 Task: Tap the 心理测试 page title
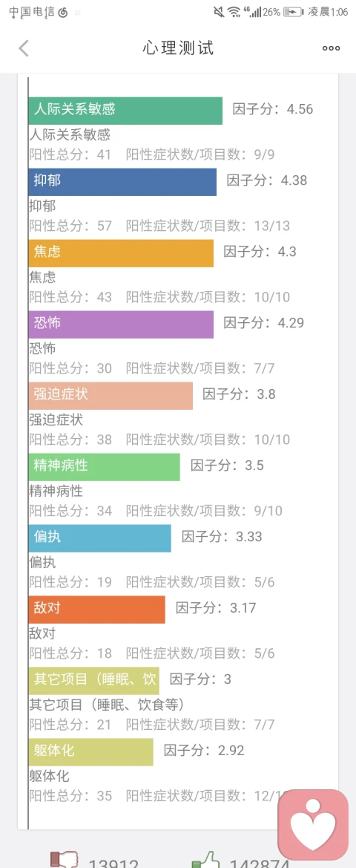[x=178, y=48]
